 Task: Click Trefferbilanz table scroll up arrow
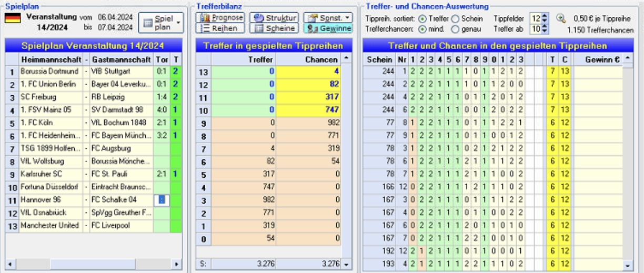click(345, 57)
